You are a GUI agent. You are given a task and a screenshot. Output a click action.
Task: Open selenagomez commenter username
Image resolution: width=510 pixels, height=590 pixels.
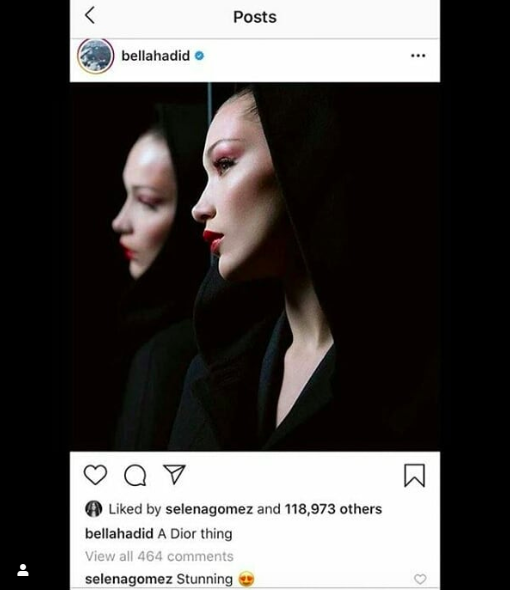point(129,579)
